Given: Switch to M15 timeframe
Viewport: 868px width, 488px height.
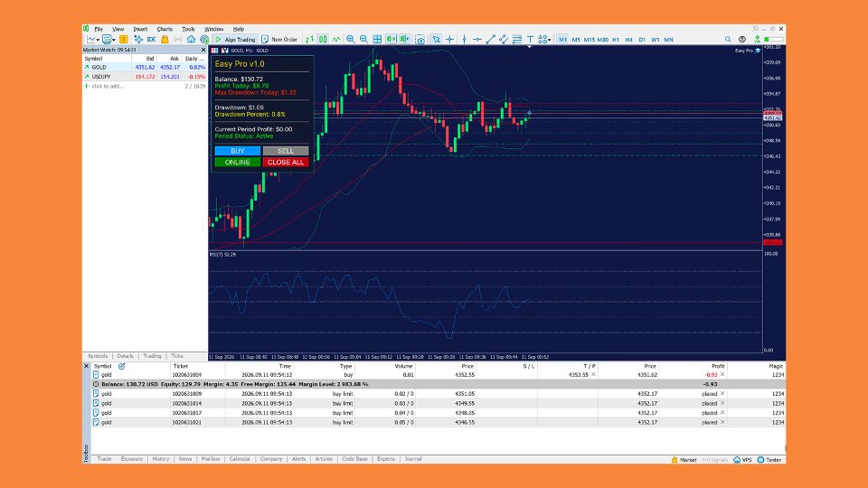Looking at the screenshot, I should tap(589, 39).
